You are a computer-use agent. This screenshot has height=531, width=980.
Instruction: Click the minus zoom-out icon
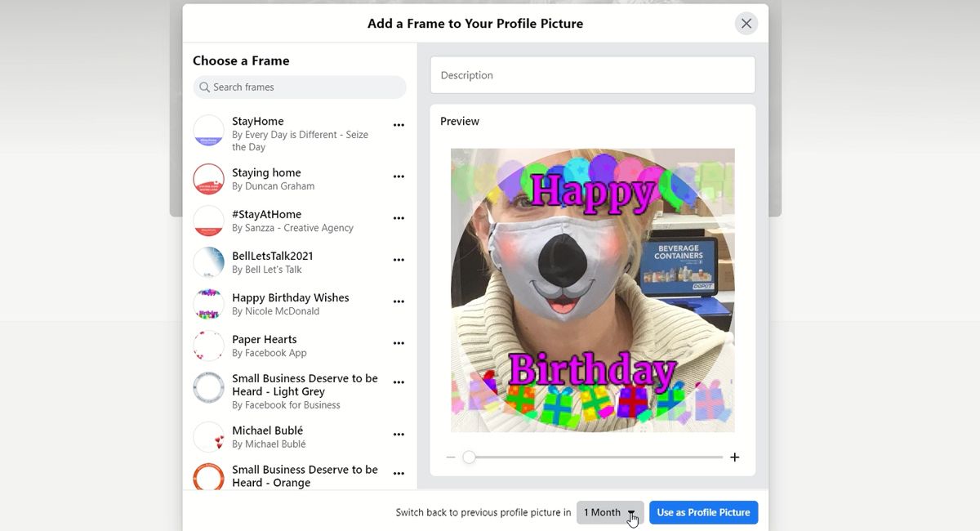pos(451,457)
